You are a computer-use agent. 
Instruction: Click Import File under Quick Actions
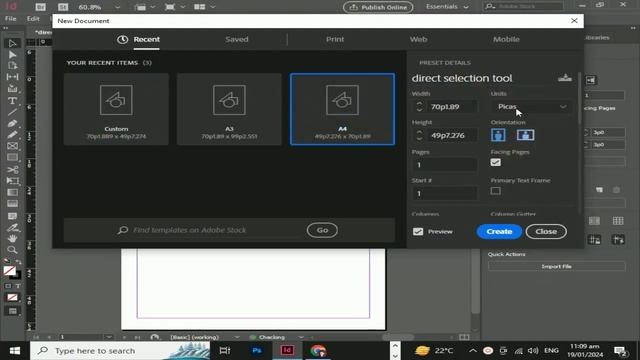(x=556, y=266)
